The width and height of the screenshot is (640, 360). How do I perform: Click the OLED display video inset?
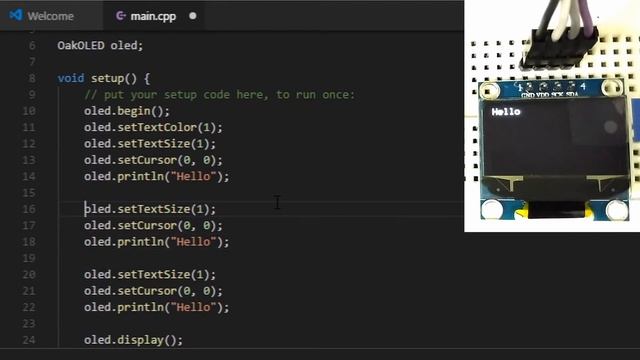(x=552, y=116)
